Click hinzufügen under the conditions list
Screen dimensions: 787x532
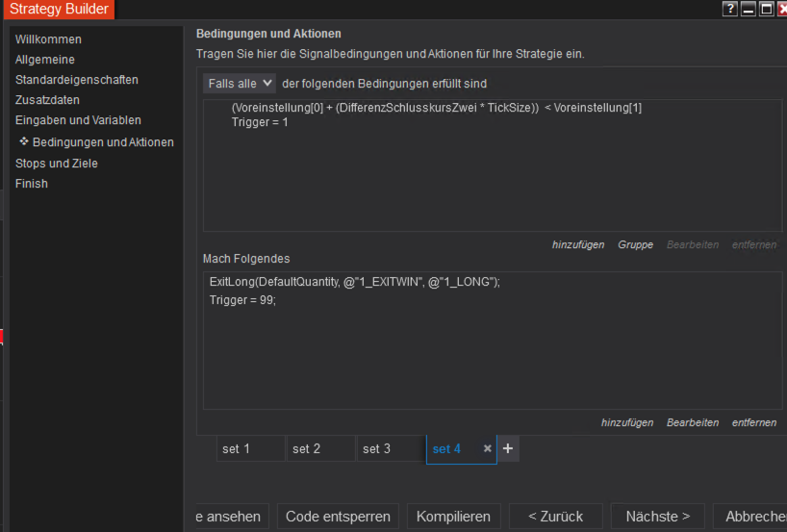click(578, 245)
